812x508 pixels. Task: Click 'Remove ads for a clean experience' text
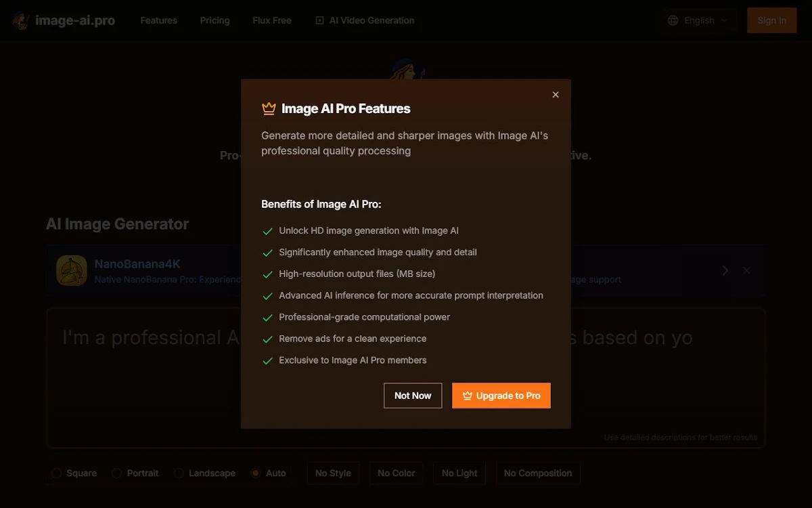point(353,339)
